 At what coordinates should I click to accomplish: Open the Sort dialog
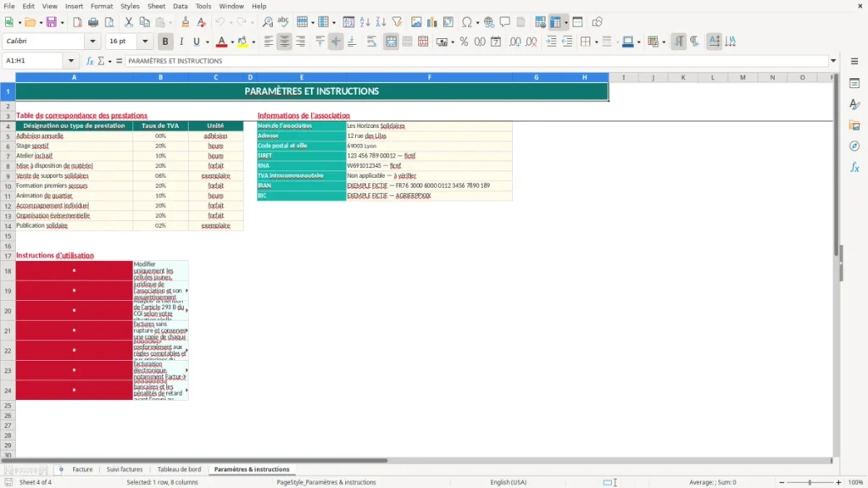(348, 22)
